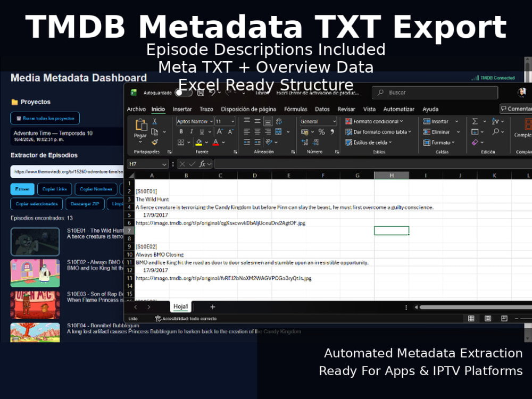Click the add new sheet plus button
The width and height of the screenshot is (532, 399).
pyautogui.click(x=213, y=307)
